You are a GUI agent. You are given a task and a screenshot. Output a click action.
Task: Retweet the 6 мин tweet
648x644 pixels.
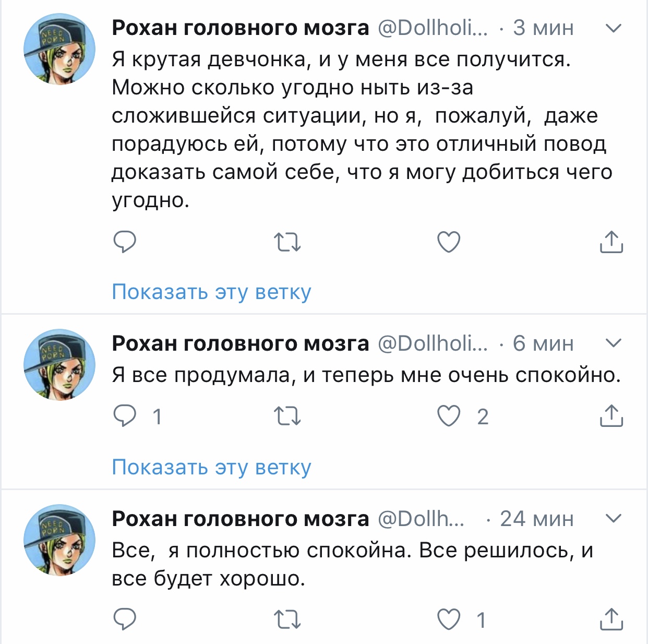tap(287, 416)
